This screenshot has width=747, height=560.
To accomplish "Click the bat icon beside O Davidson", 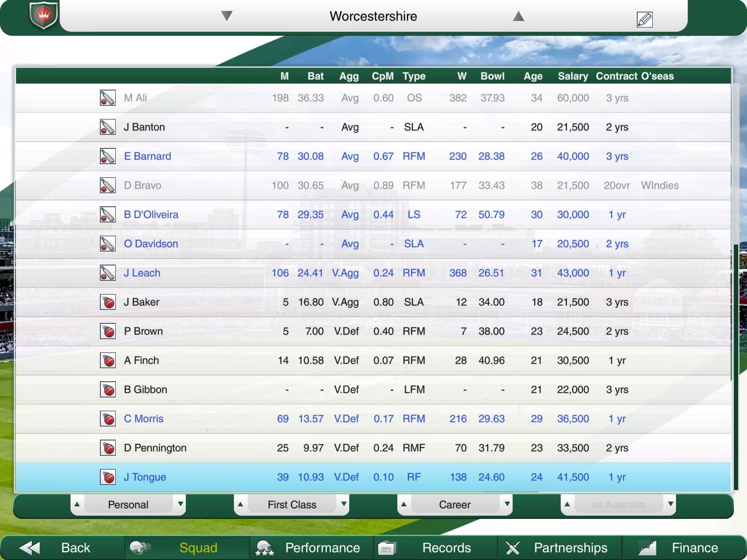I will coord(108,244).
